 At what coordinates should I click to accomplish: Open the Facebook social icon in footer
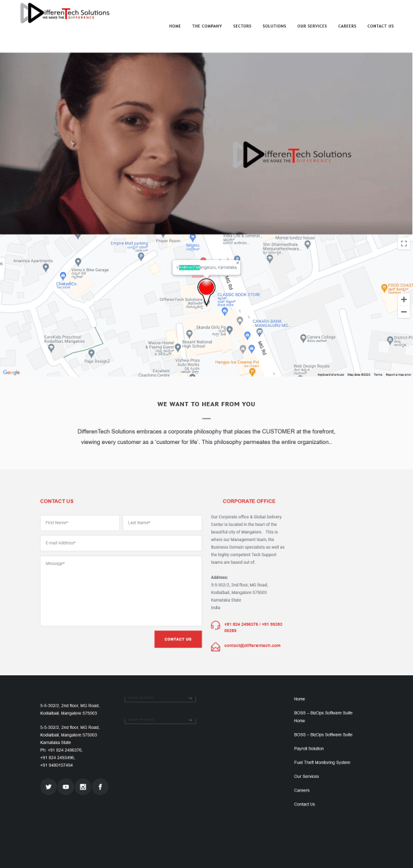pyautogui.click(x=100, y=787)
